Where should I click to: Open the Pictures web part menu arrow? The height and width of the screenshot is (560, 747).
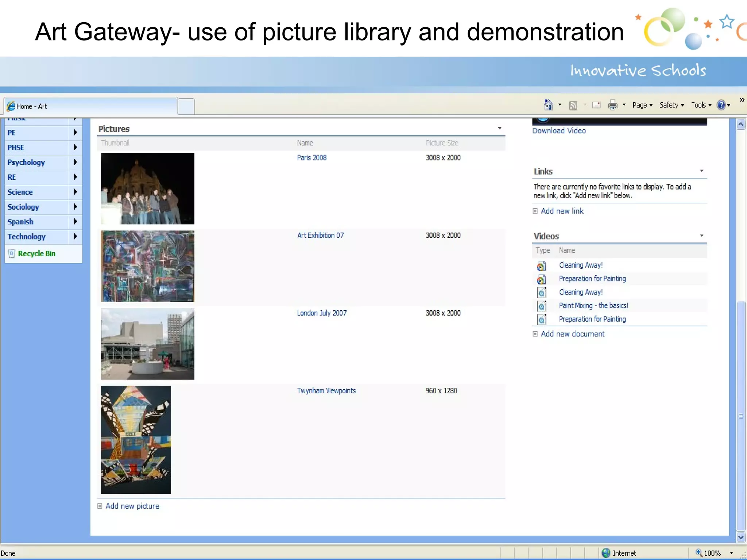[x=500, y=128]
